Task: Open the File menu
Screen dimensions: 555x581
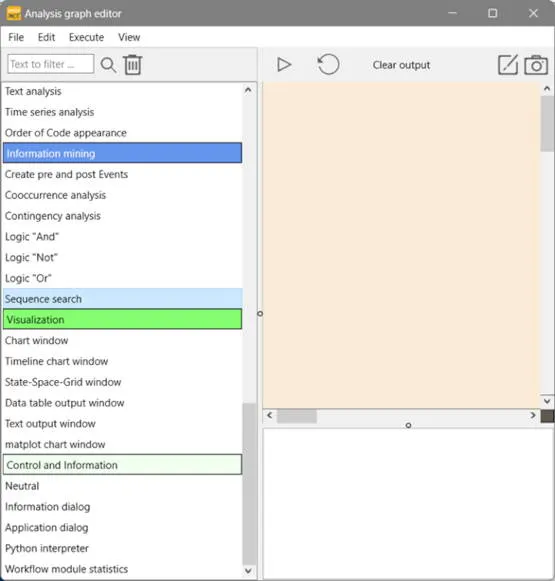Action: [x=16, y=37]
